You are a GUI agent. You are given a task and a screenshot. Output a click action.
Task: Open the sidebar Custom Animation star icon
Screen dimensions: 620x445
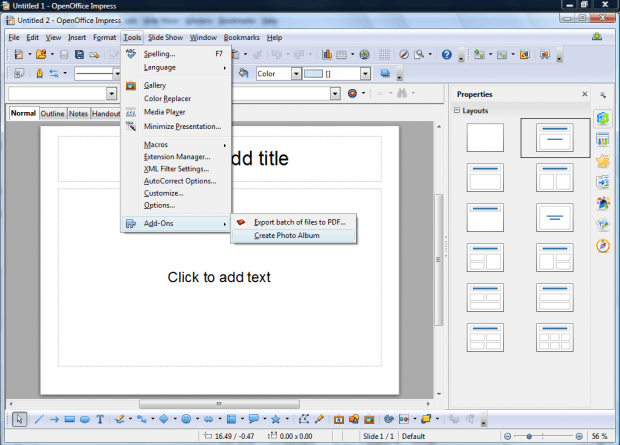(603, 161)
